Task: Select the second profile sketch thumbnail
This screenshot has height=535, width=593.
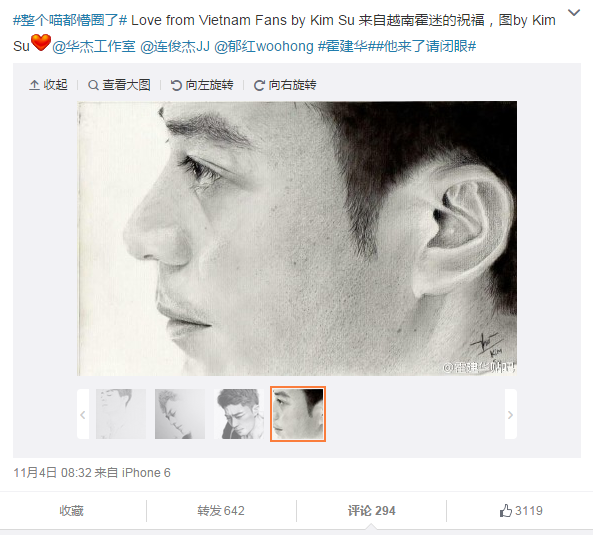Action: coord(180,414)
